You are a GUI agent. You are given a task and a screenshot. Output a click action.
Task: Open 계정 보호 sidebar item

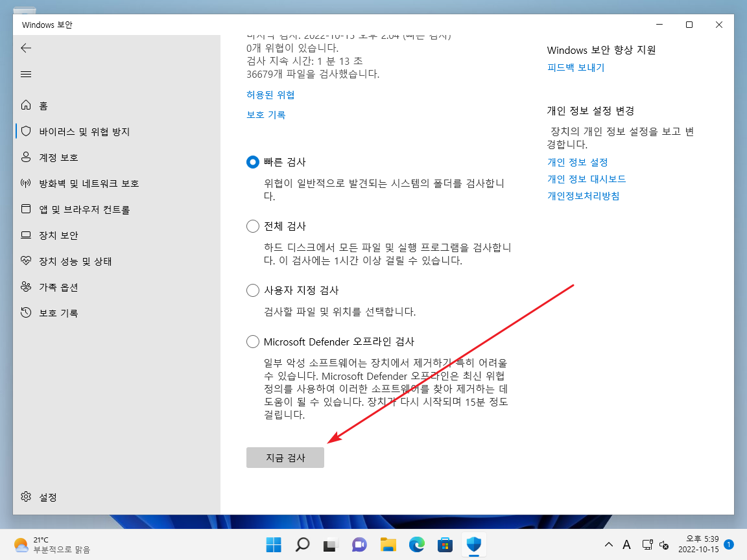point(118,157)
